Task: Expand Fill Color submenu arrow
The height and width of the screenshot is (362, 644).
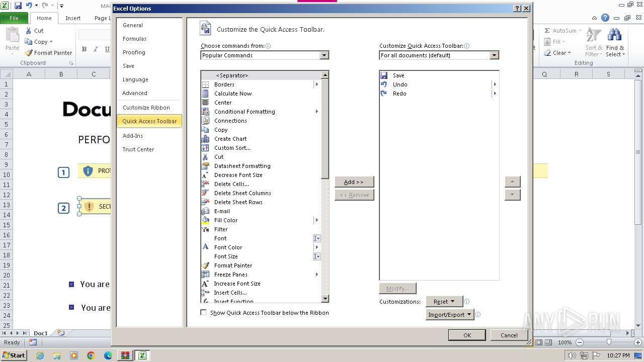Action: [317, 220]
